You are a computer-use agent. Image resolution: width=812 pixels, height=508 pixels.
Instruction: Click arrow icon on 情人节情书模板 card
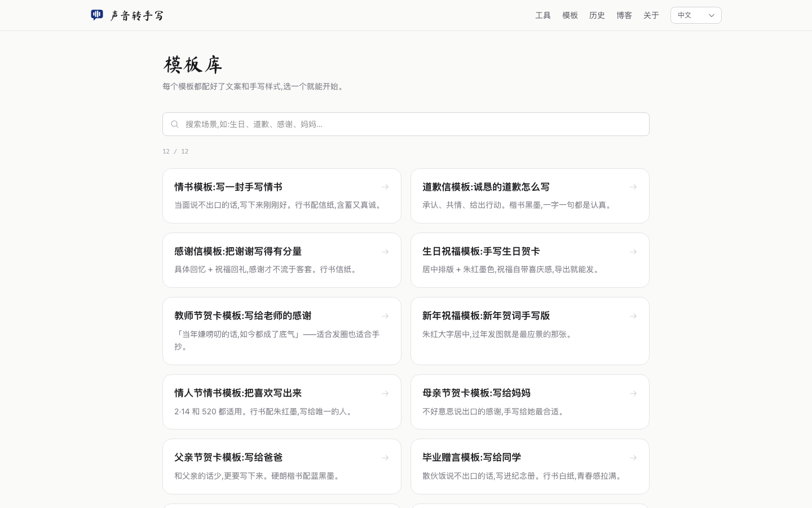385,393
